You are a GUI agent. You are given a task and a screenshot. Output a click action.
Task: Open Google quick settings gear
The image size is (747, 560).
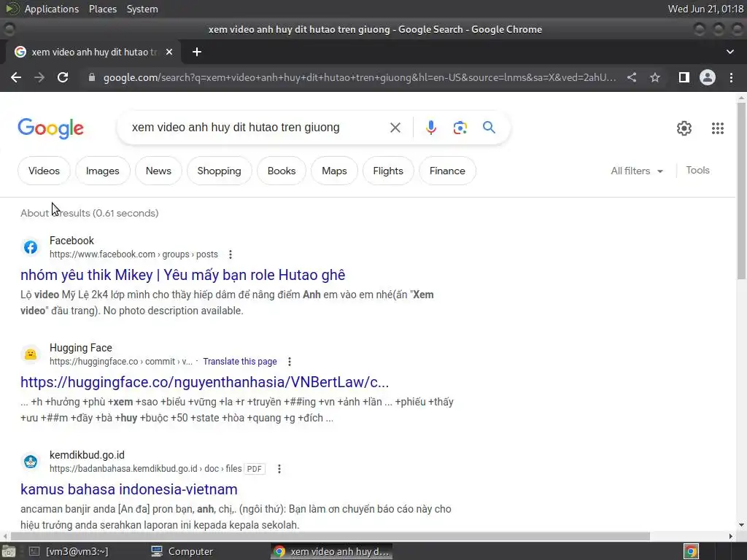tap(684, 128)
